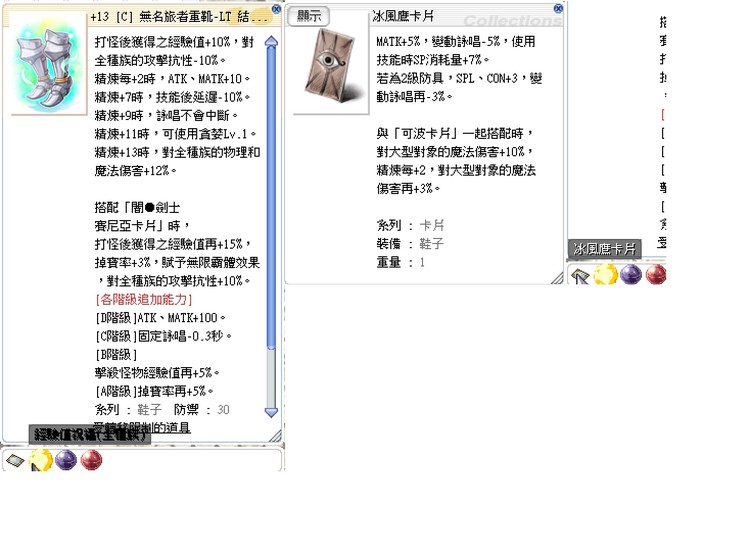The height and width of the screenshot is (554, 750).
Task: Click the red [各階級追加能力] heading
Action: point(143,299)
